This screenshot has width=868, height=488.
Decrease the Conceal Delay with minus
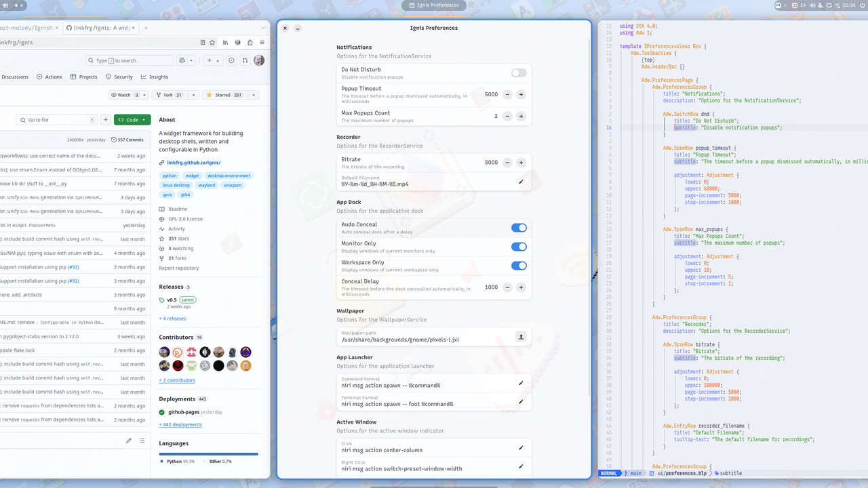507,287
